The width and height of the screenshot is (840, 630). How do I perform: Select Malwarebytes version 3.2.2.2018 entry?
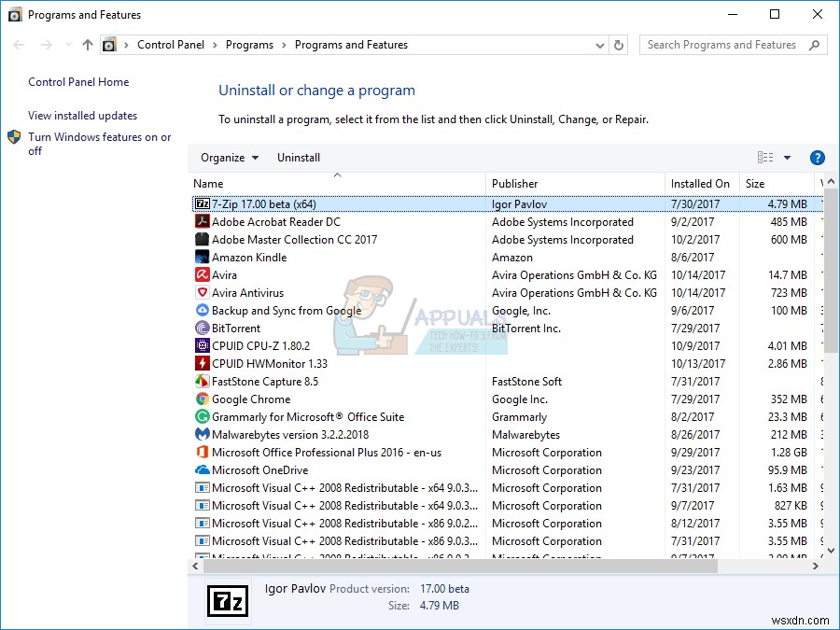290,434
